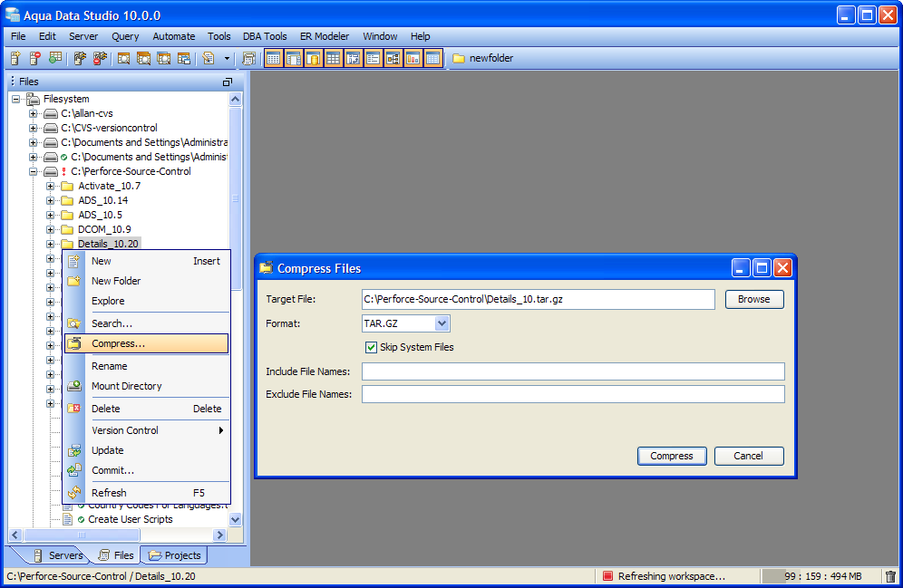
Task: Select Create User Scripts file in tree
Action: coord(131,519)
